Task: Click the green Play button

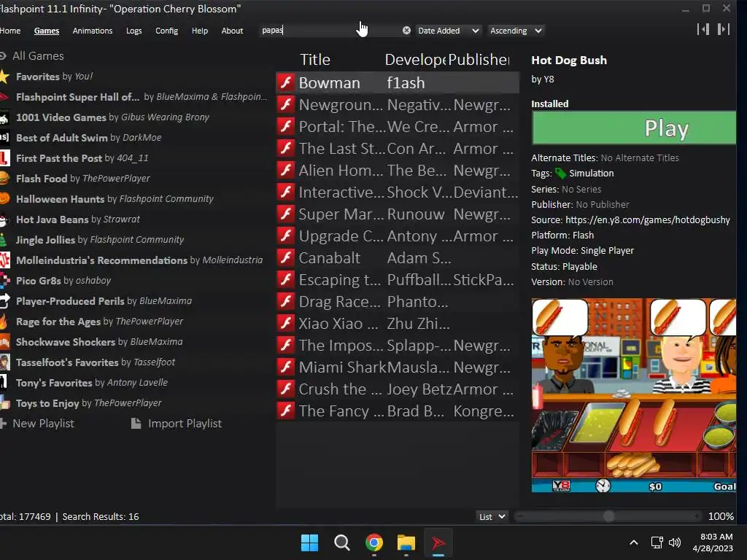Action: point(634,128)
